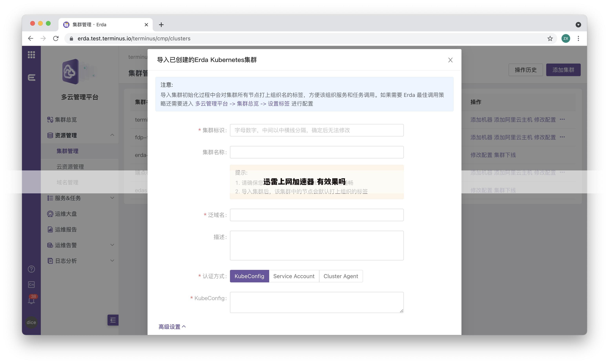609x364 pixels.
Task: Click 修改配置 in the erda row
Action: pos(481,155)
